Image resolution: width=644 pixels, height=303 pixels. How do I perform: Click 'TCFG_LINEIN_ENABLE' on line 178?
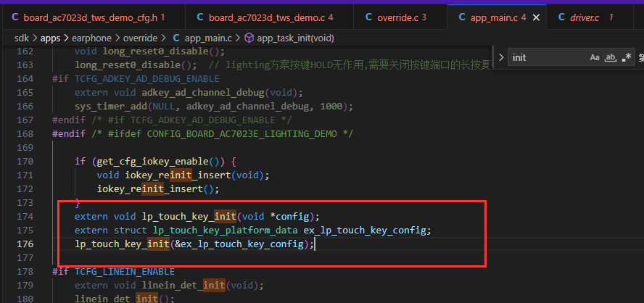[x=125, y=271]
